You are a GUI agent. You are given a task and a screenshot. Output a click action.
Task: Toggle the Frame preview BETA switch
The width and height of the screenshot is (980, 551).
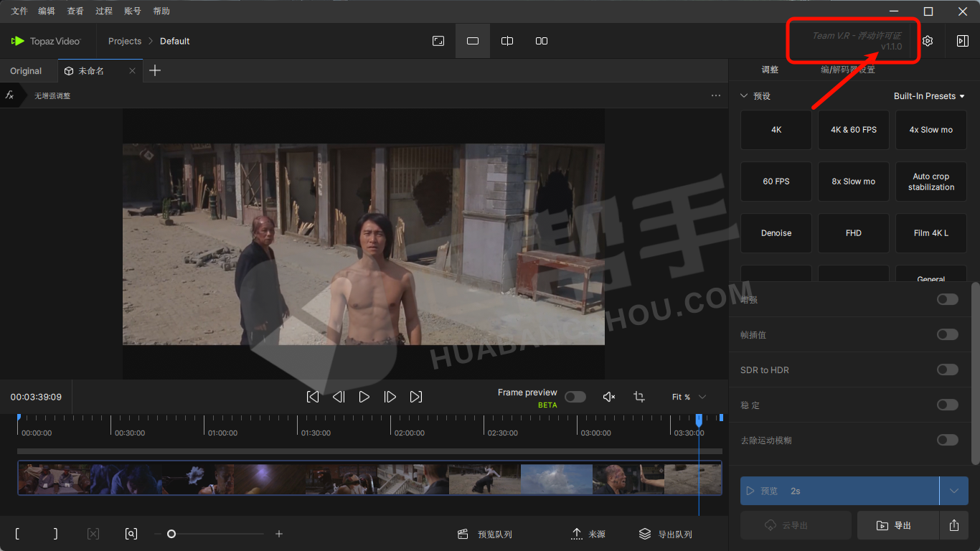click(x=575, y=397)
